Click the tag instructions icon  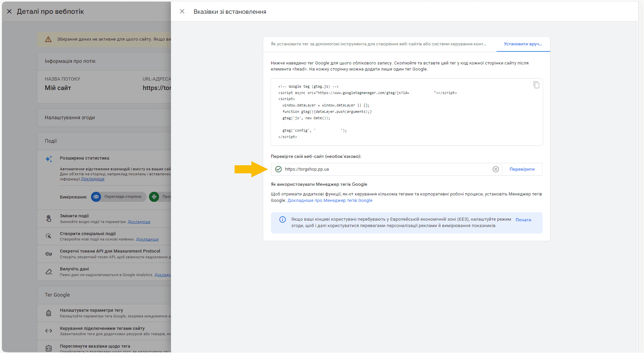tap(49, 348)
